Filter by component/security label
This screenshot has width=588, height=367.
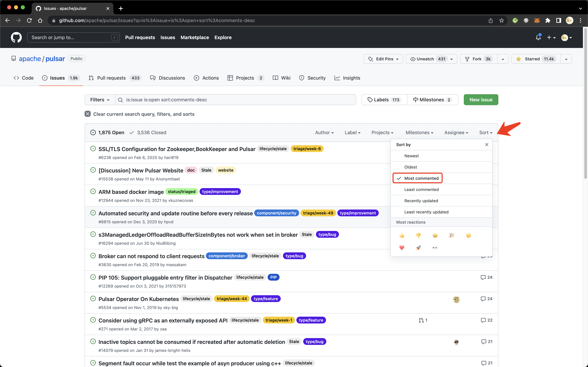click(276, 213)
